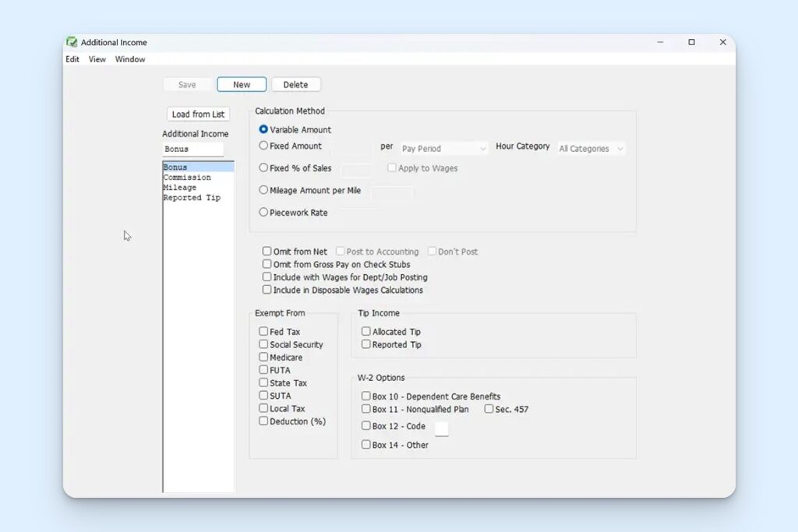
Task: Click the Additional Income app icon
Action: tap(72, 42)
